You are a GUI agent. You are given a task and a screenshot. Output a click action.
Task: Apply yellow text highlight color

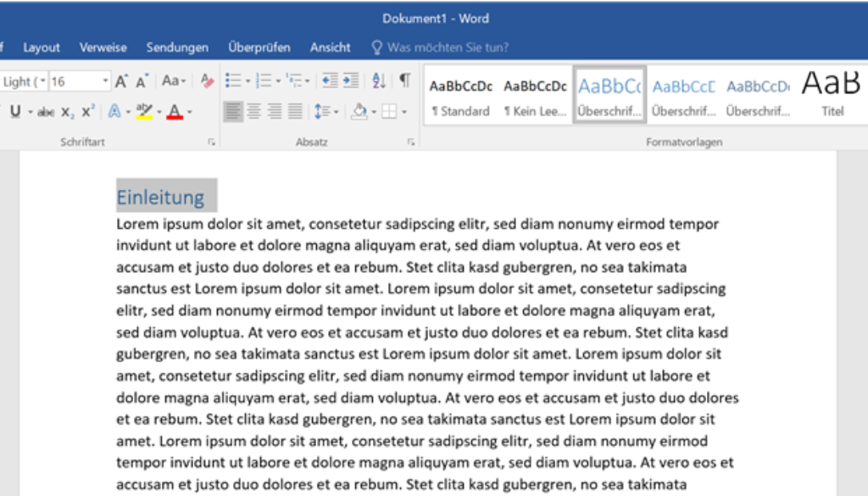[144, 111]
